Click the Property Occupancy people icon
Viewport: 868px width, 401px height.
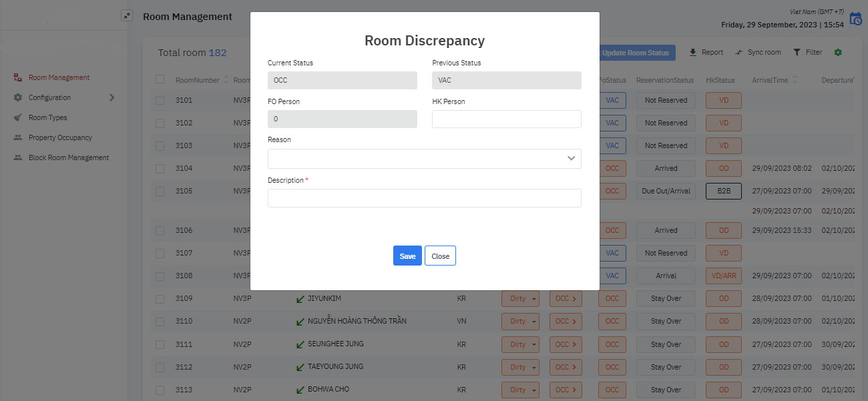pos(18,137)
